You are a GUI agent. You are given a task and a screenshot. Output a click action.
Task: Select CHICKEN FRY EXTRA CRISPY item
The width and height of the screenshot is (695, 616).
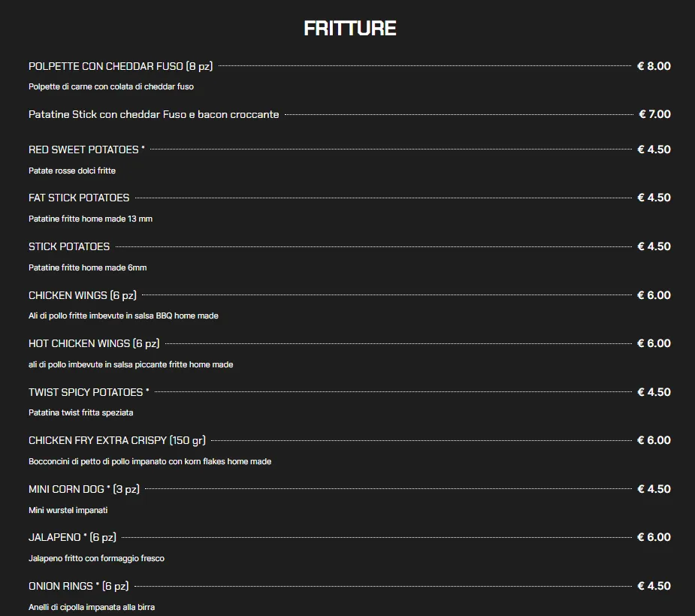[116, 440]
